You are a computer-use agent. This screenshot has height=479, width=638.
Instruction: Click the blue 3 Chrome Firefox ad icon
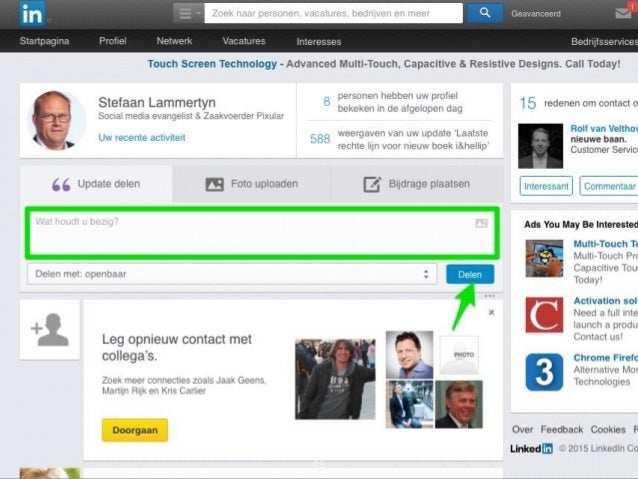(544, 372)
